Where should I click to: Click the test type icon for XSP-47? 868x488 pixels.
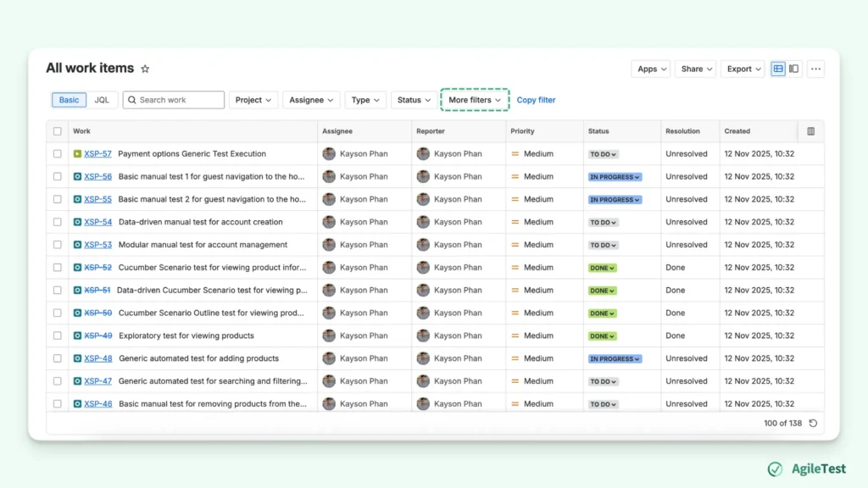coord(77,381)
